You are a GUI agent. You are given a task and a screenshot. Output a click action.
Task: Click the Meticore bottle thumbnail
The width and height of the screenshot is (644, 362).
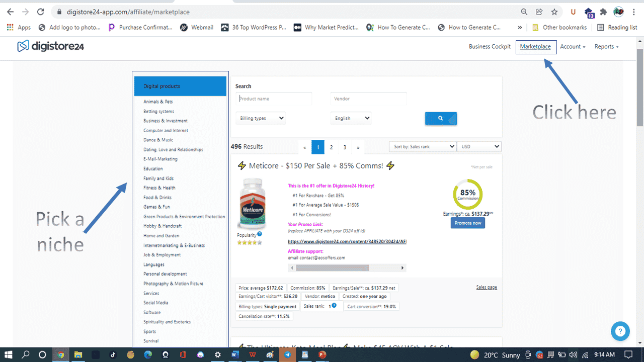(x=252, y=204)
